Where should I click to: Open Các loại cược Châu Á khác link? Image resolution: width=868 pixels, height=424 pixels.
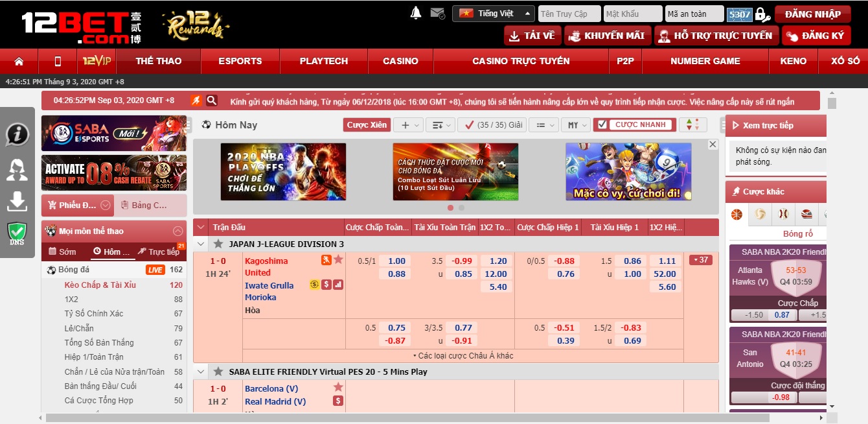(463, 356)
